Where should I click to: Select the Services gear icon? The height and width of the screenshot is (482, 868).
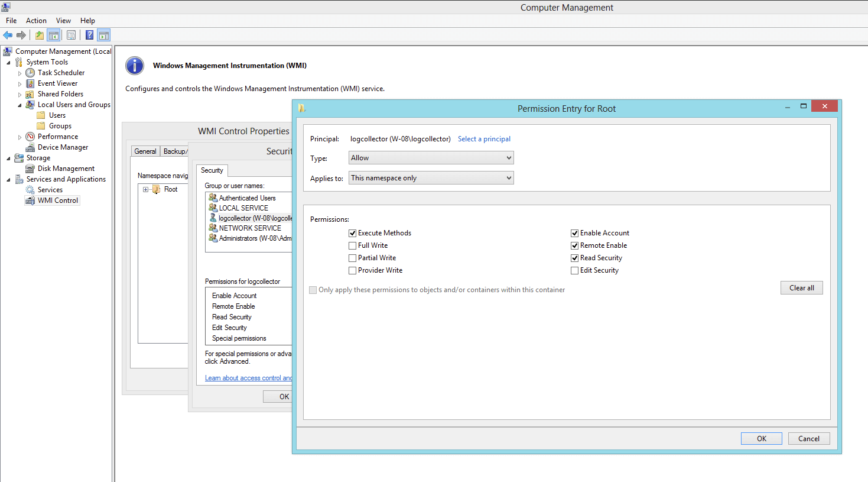tap(30, 190)
